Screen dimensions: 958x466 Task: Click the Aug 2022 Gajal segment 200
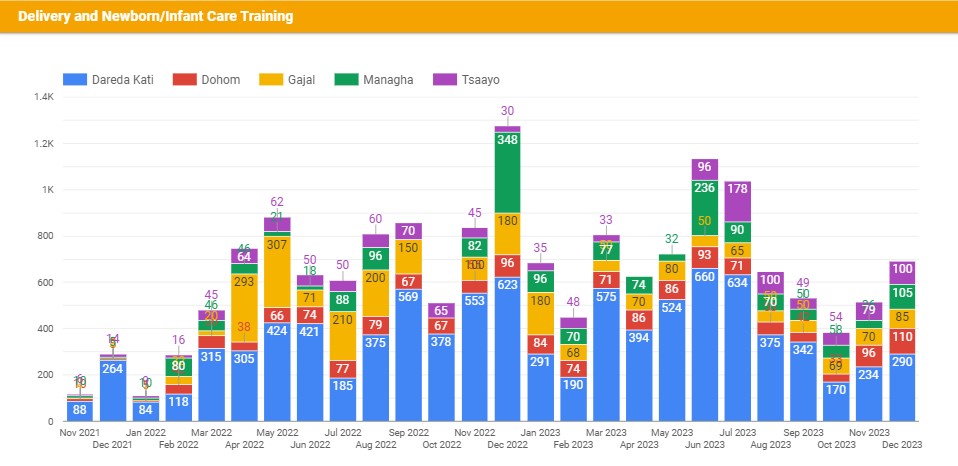pos(376,293)
